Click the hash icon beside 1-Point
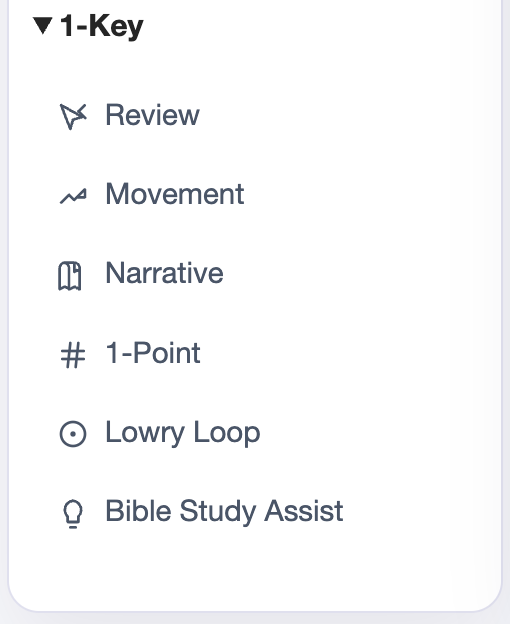The width and height of the screenshot is (510, 624). [73, 355]
